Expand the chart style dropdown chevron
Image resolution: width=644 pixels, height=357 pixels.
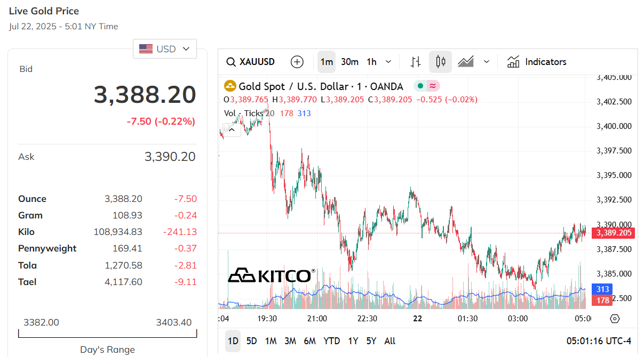click(487, 62)
